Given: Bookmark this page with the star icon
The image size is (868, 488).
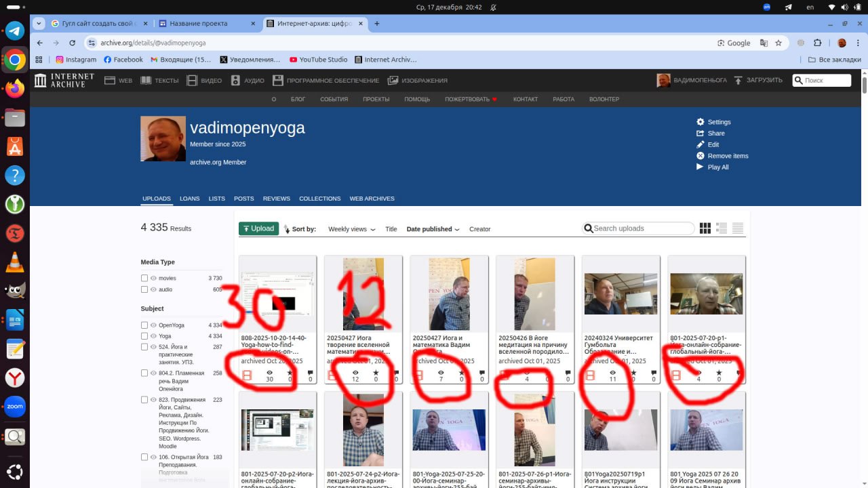Looking at the screenshot, I should click(779, 43).
